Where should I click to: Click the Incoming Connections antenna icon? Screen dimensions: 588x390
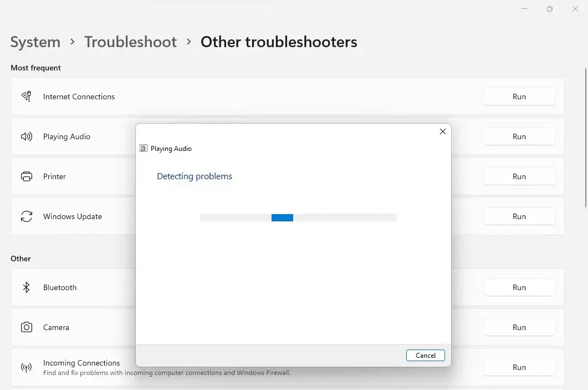point(26,367)
